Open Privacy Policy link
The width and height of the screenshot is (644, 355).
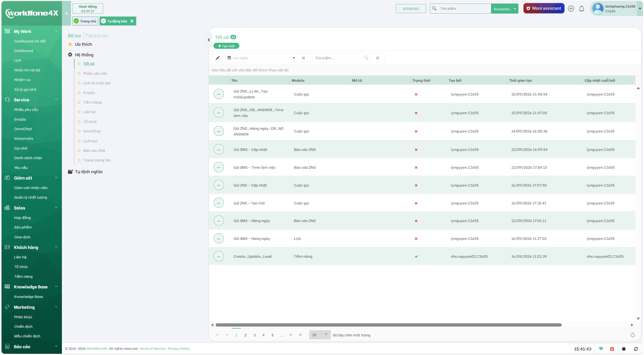click(x=179, y=349)
